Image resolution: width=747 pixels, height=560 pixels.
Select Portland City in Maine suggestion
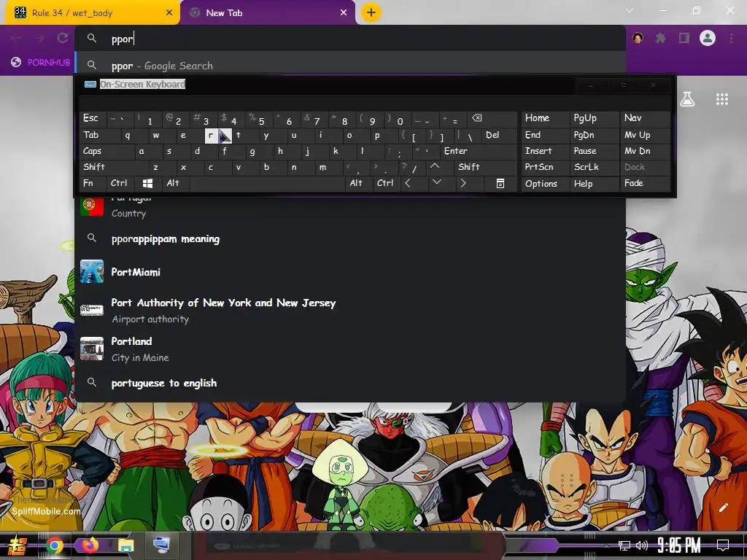coord(350,349)
